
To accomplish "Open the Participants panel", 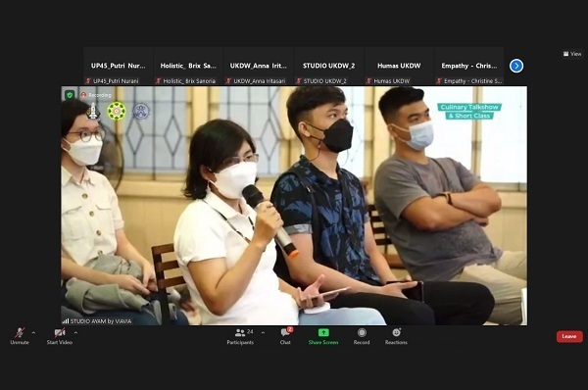I will [240, 336].
